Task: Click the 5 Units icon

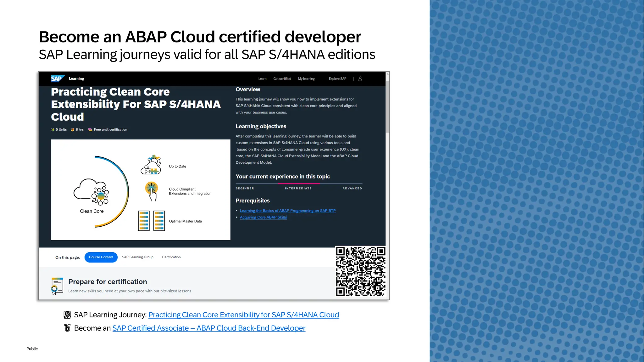Action: click(x=53, y=129)
